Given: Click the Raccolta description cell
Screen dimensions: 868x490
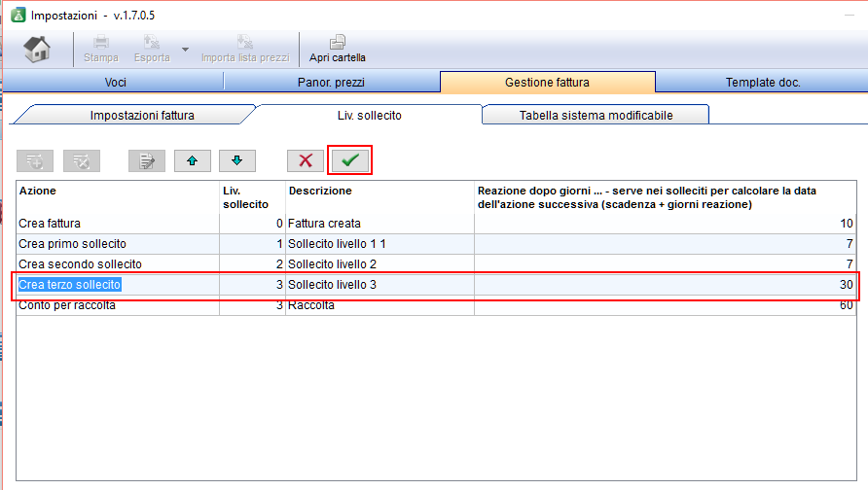Looking at the screenshot, I should pyautogui.click(x=380, y=305).
